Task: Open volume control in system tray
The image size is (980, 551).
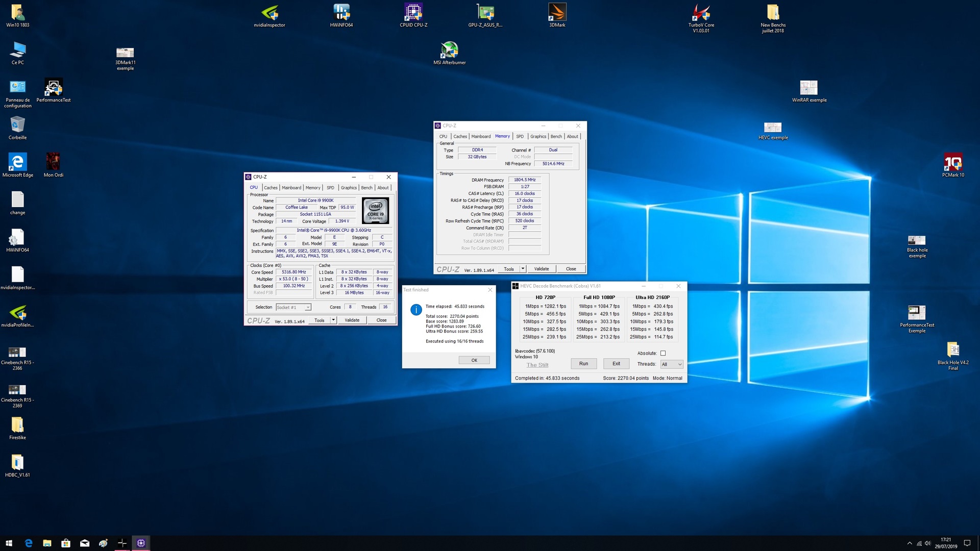Action: [x=927, y=543]
